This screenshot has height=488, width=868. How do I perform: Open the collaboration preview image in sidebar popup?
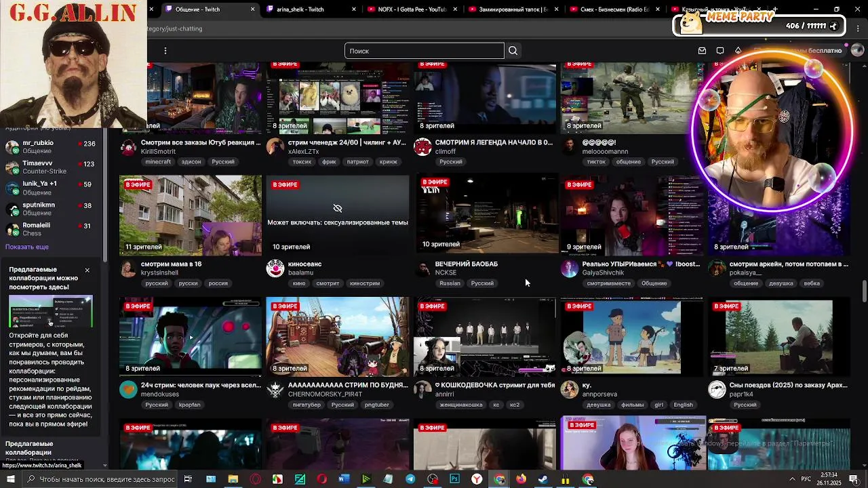[x=51, y=312]
